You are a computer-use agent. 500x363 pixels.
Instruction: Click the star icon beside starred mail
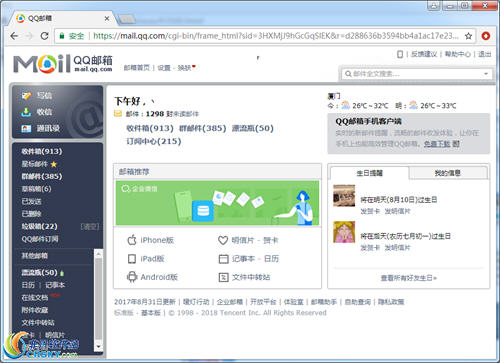(x=54, y=164)
